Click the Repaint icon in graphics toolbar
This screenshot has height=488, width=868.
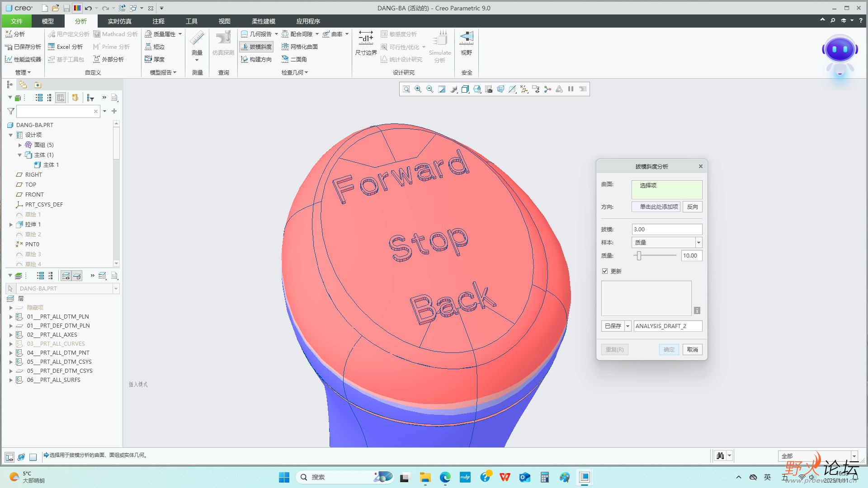tap(442, 89)
